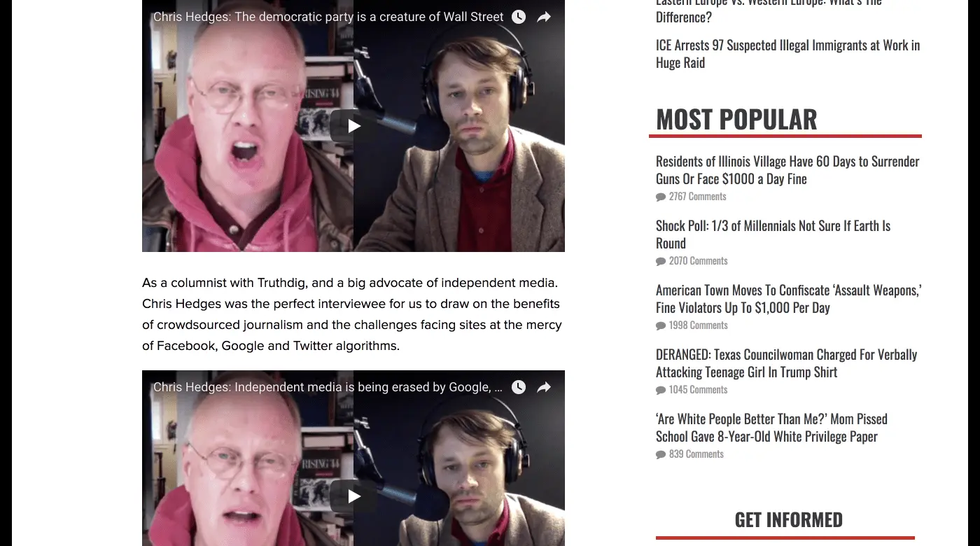Open 2767 Comments bubble icon
This screenshot has width=980, height=546.
661,197
